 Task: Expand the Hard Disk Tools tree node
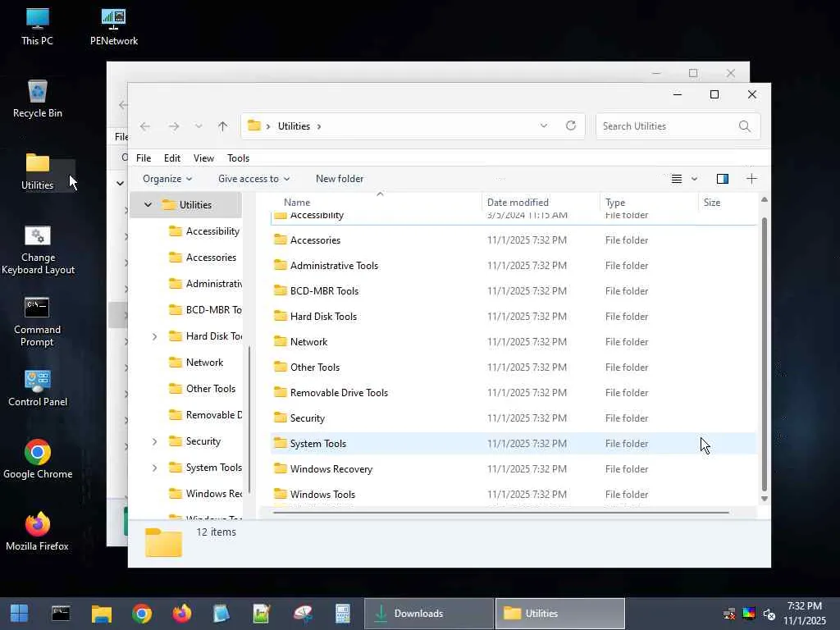154,336
